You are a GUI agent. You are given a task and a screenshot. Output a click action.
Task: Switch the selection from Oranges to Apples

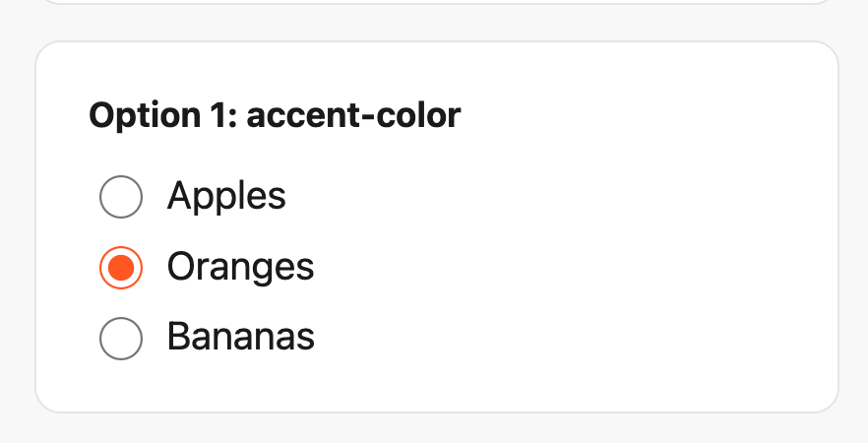122,197
